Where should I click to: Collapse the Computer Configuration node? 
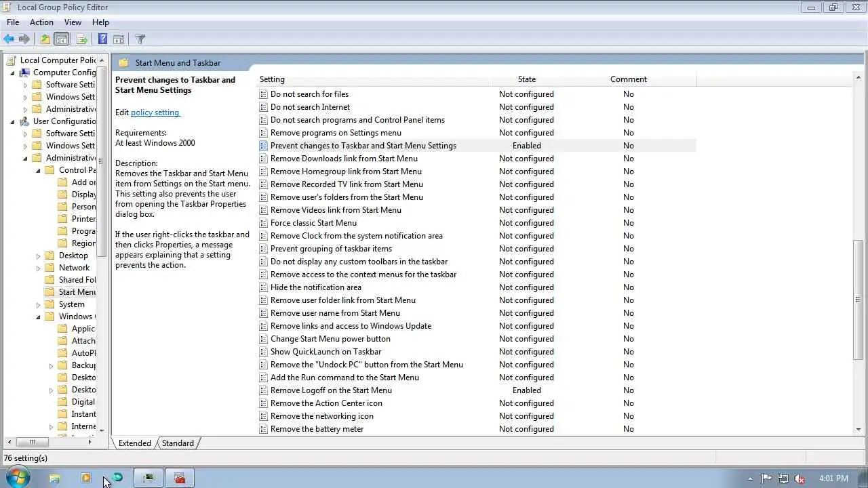click(x=13, y=73)
